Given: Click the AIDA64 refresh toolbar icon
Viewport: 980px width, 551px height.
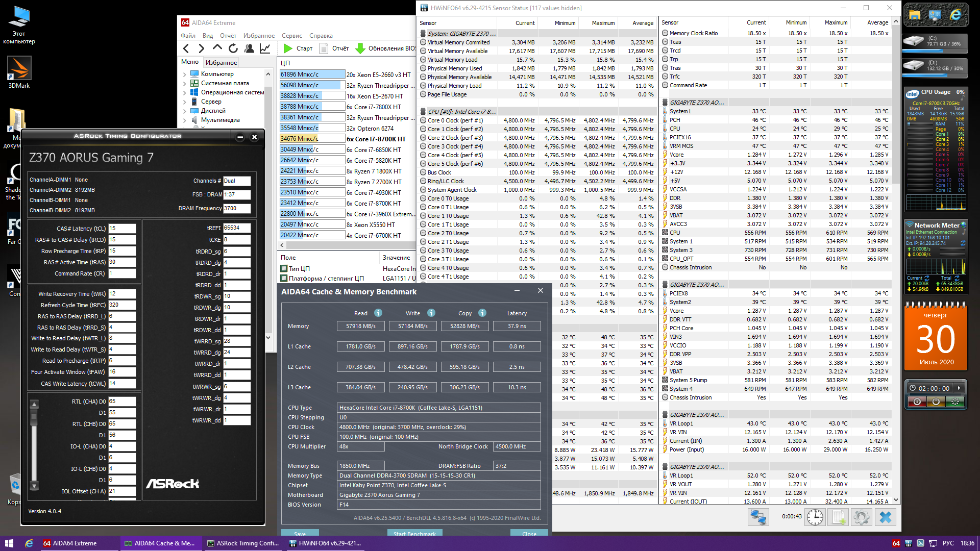Looking at the screenshot, I should coord(233,48).
